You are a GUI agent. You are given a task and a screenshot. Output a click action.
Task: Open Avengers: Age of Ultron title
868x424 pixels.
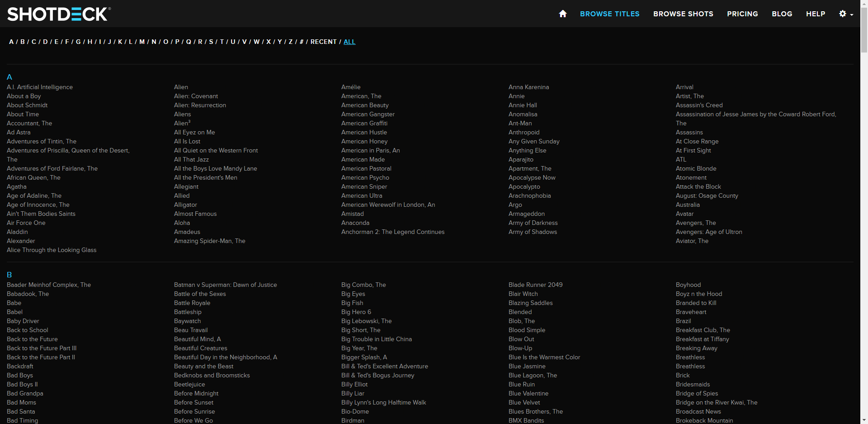click(x=709, y=232)
